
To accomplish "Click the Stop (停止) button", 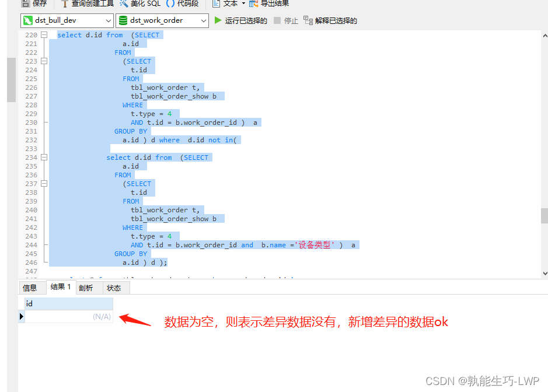I will coord(286,20).
